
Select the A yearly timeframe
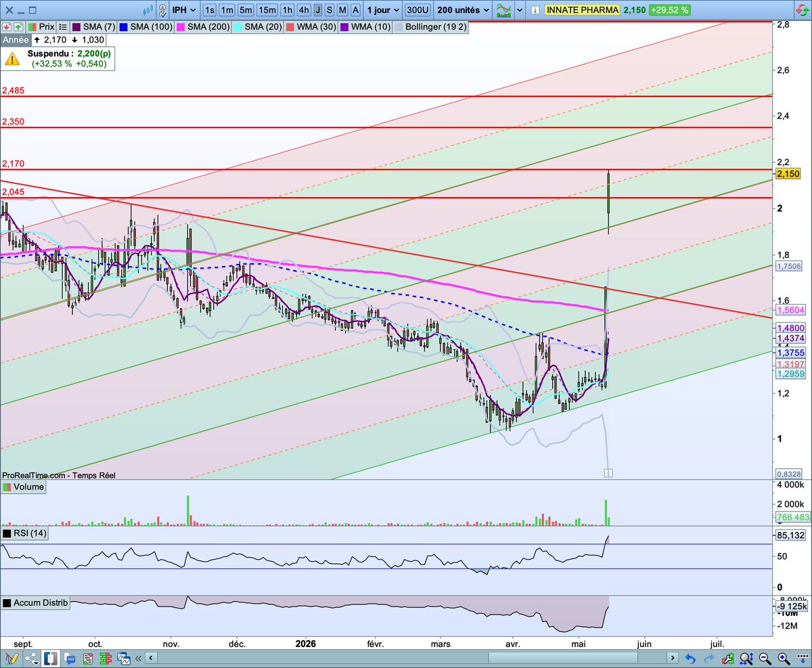355,10
